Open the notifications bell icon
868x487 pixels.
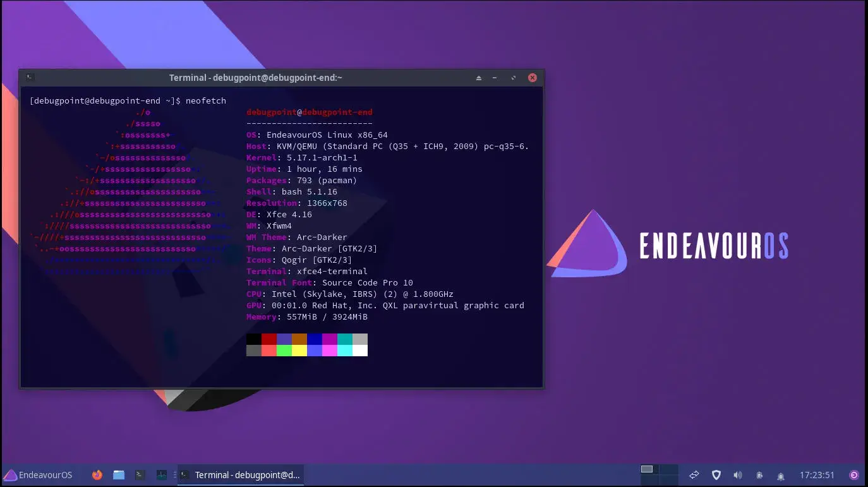[781, 476]
